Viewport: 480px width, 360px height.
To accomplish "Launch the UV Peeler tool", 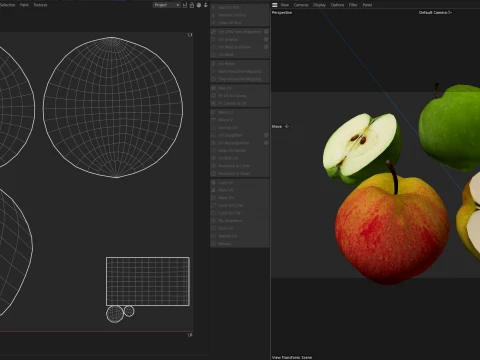I will 239,63.
